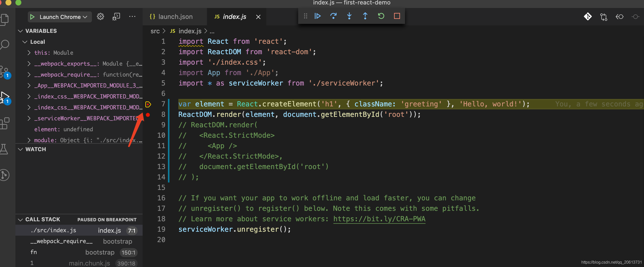This screenshot has width=644, height=267.
Task: Stop the debug session
Action: (397, 16)
